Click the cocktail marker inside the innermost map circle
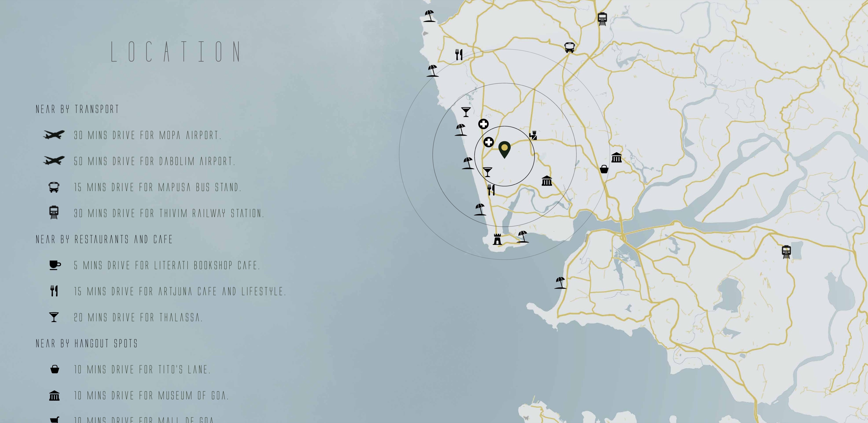868x423 pixels. coord(487,172)
